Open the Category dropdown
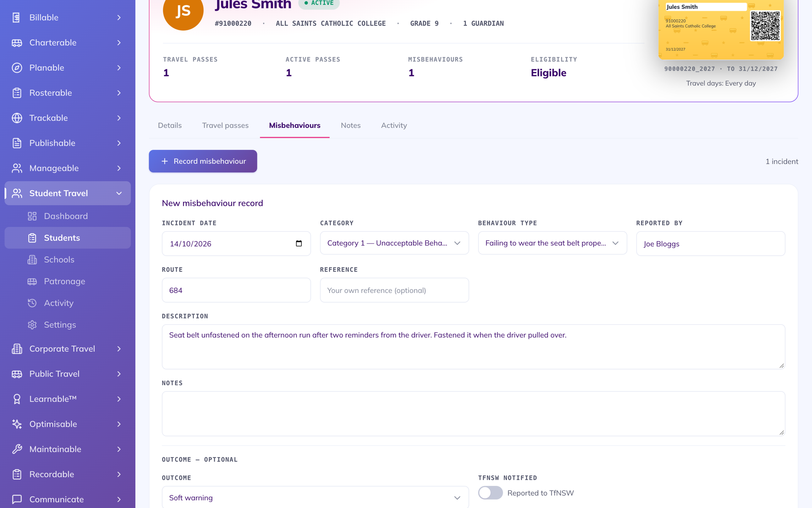The image size is (812, 508). pos(394,243)
